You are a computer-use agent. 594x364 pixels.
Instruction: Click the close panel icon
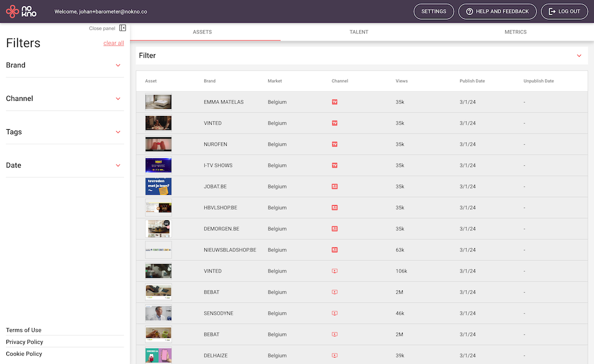(x=122, y=28)
